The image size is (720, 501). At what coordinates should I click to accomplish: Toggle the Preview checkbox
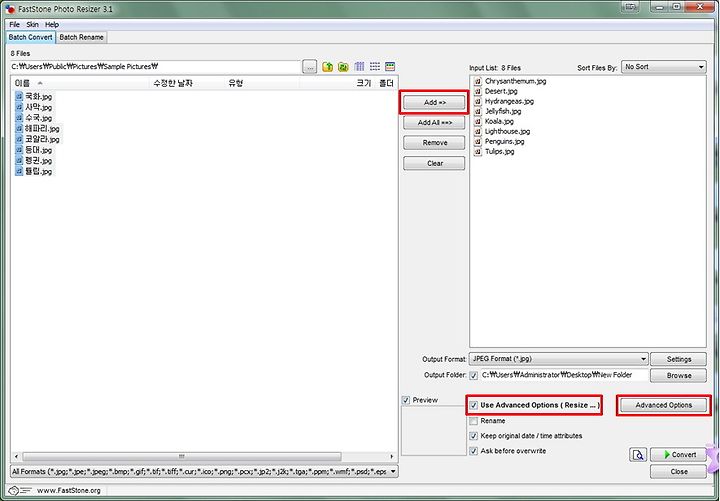pos(406,400)
